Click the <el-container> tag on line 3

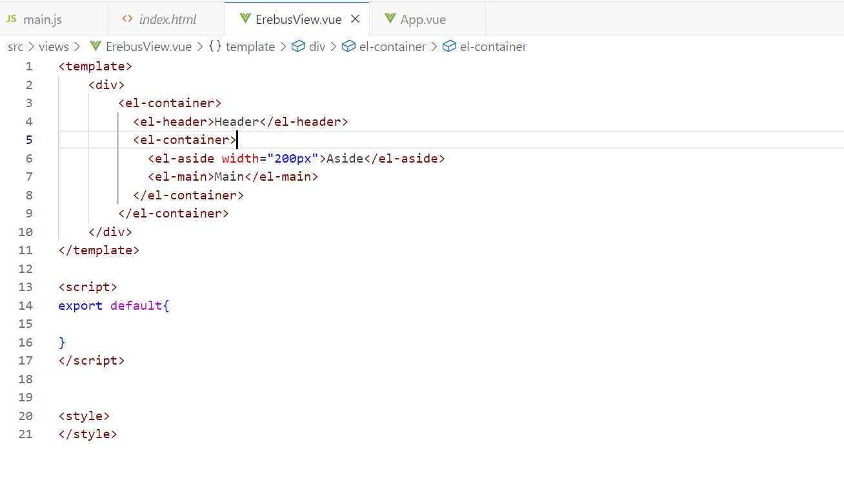(170, 103)
